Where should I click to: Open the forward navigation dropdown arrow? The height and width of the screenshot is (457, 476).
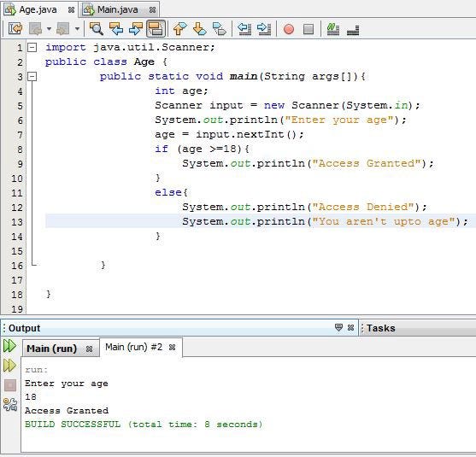(x=77, y=29)
